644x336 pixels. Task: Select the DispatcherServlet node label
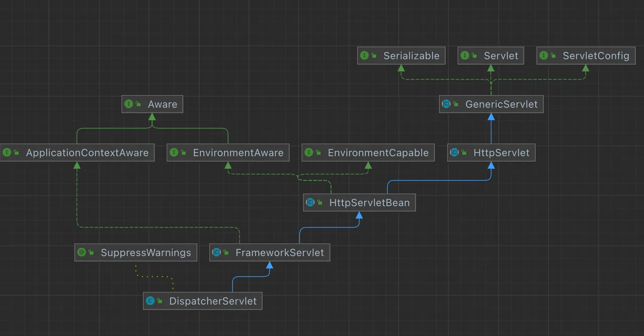(213, 301)
